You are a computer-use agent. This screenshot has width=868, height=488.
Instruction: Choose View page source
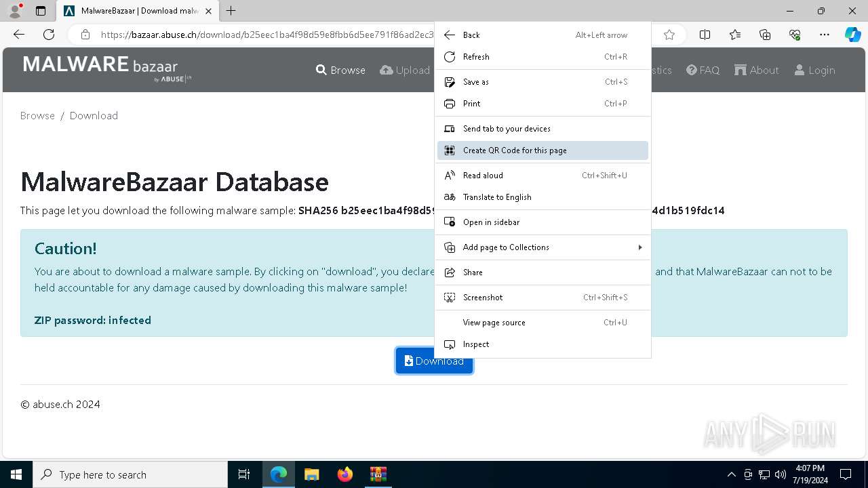[x=542, y=323]
